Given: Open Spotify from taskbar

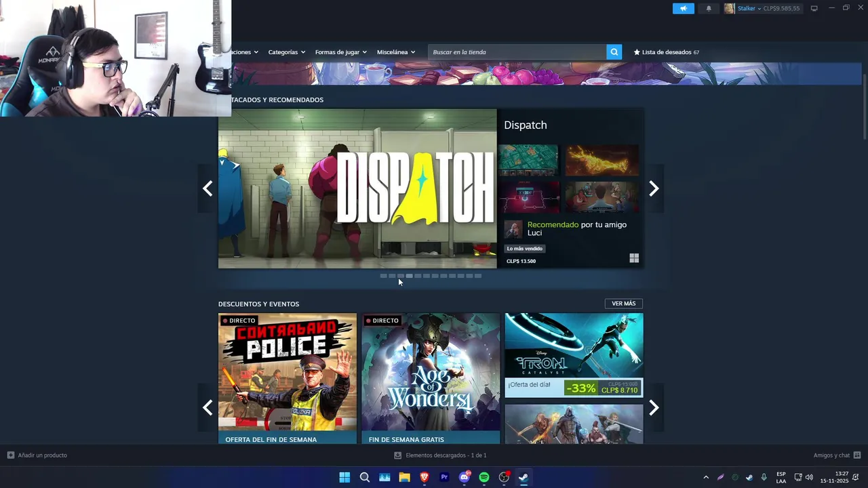Looking at the screenshot, I should click(x=484, y=477).
